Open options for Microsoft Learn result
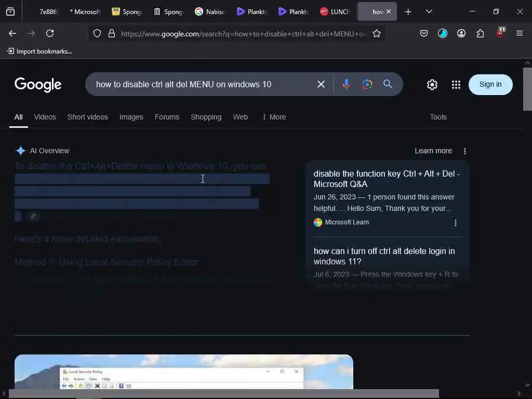The width and height of the screenshot is (532, 399). pyautogui.click(x=455, y=222)
